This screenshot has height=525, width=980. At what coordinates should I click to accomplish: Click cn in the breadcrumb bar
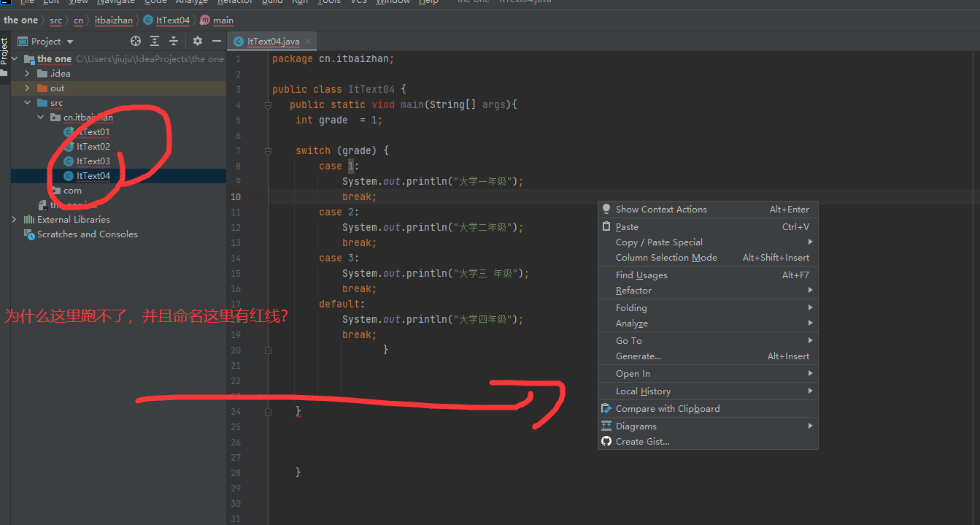(x=78, y=20)
